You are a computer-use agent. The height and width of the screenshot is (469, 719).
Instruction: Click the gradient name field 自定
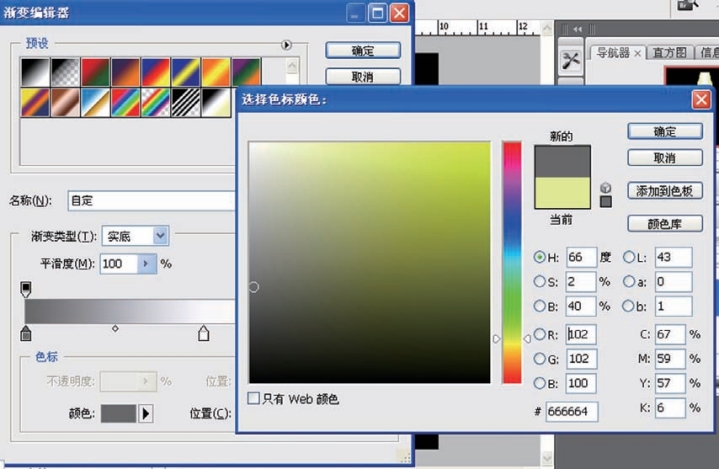[x=151, y=201]
